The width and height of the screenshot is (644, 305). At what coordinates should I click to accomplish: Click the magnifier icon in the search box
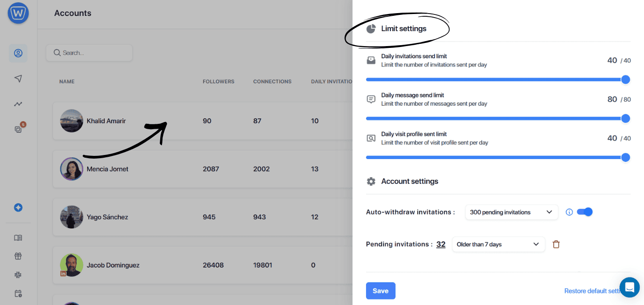point(57,53)
